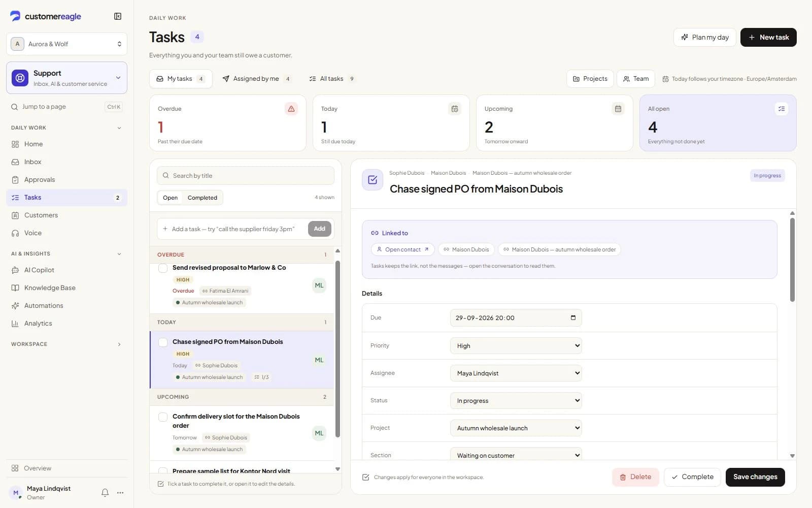812x508 pixels.
Task: Open the Priority dropdown
Action: click(516, 346)
